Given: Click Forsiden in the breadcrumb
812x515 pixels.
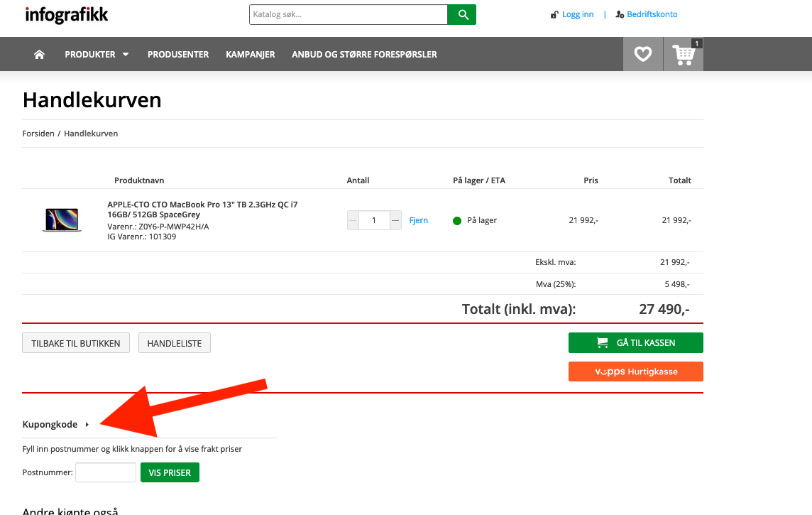Looking at the screenshot, I should click(38, 134).
